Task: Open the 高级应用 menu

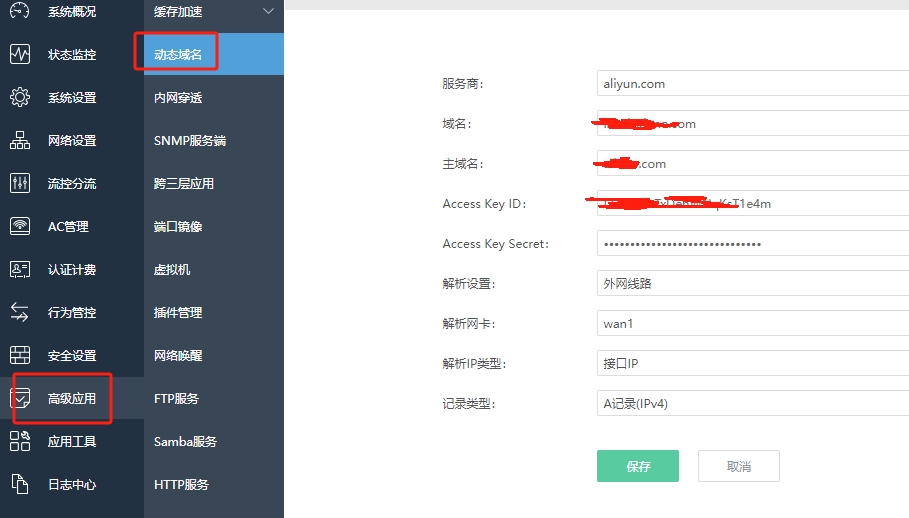Action: point(72,398)
